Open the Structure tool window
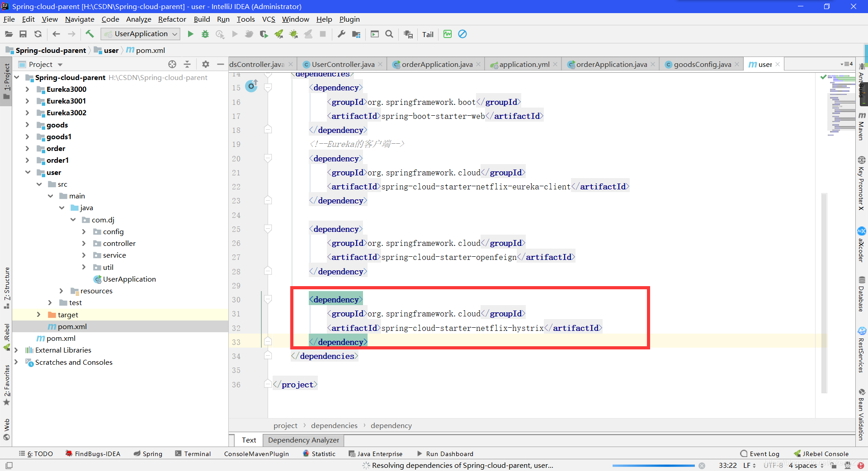The height and width of the screenshot is (471, 868). pos(6,288)
